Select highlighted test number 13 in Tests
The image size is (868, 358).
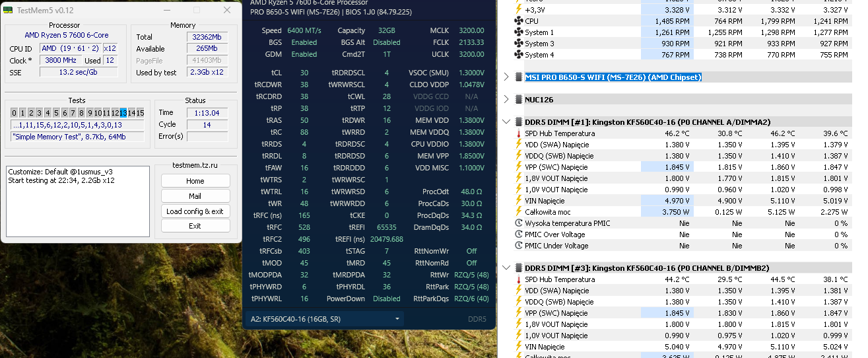click(x=123, y=112)
